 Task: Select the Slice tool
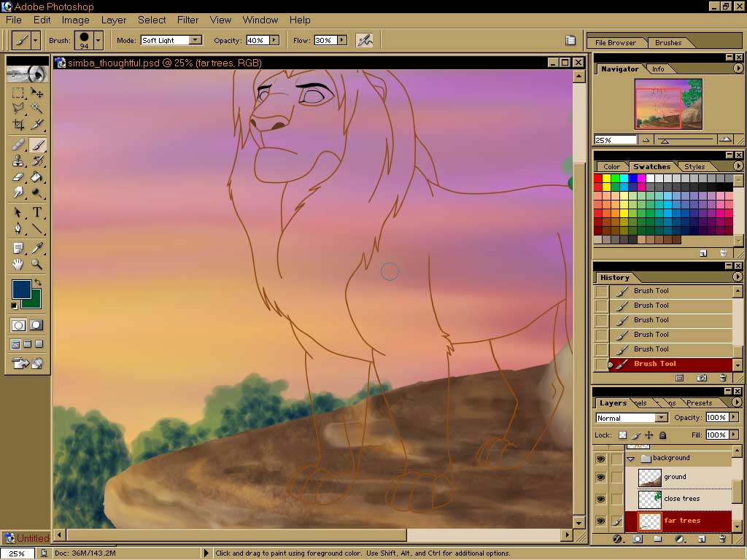pyautogui.click(x=36, y=125)
